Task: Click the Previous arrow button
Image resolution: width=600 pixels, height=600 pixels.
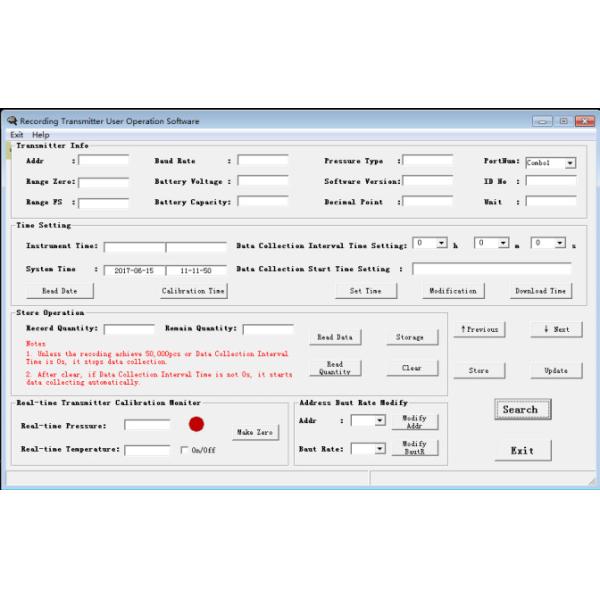Action: (x=479, y=329)
